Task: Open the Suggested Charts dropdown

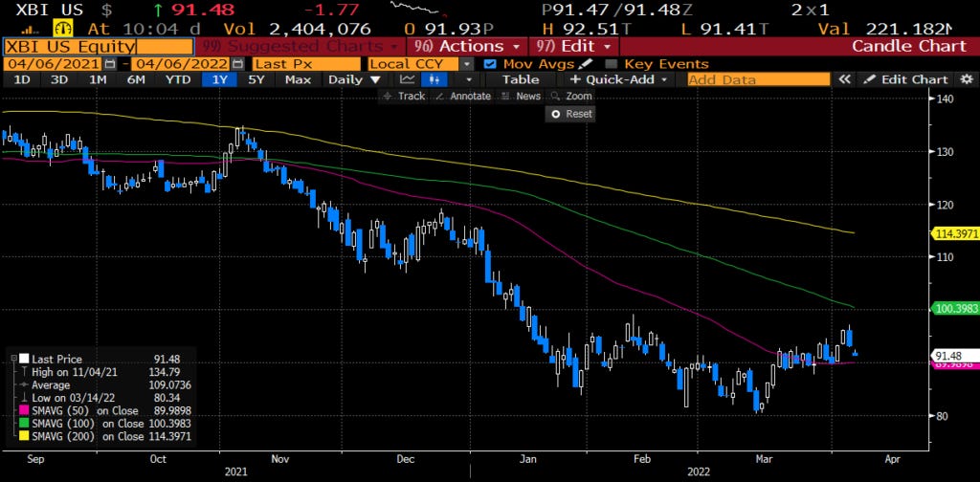Action: 300,46
